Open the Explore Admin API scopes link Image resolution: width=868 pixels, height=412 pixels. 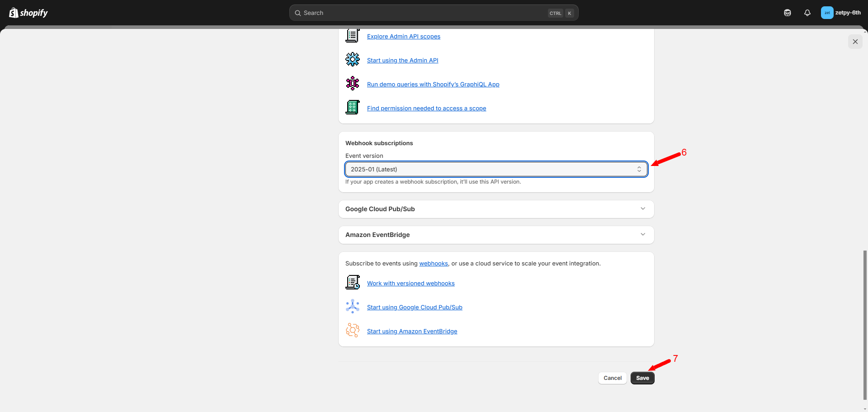click(403, 37)
